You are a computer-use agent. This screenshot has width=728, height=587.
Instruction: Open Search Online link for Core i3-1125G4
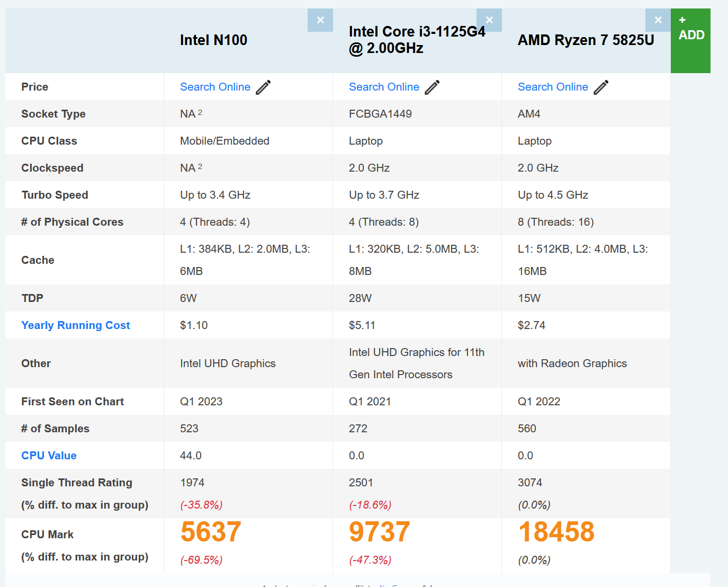pyautogui.click(x=384, y=87)
